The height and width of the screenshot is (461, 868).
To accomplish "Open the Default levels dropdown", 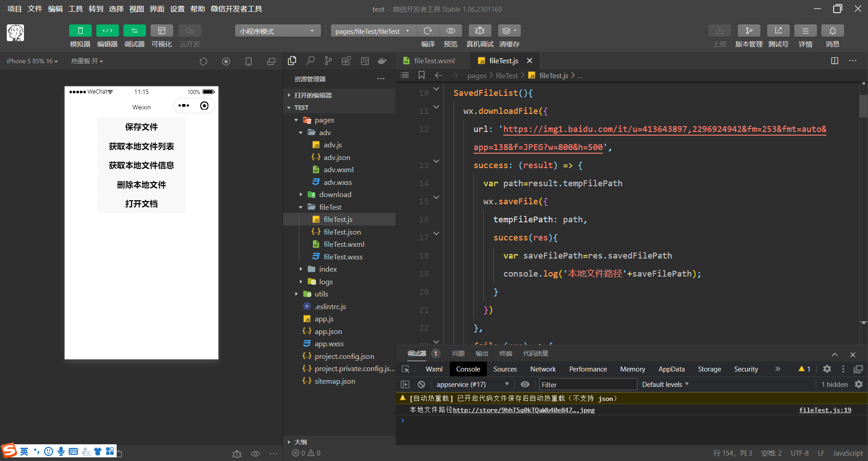I will [x=665, y=384].
